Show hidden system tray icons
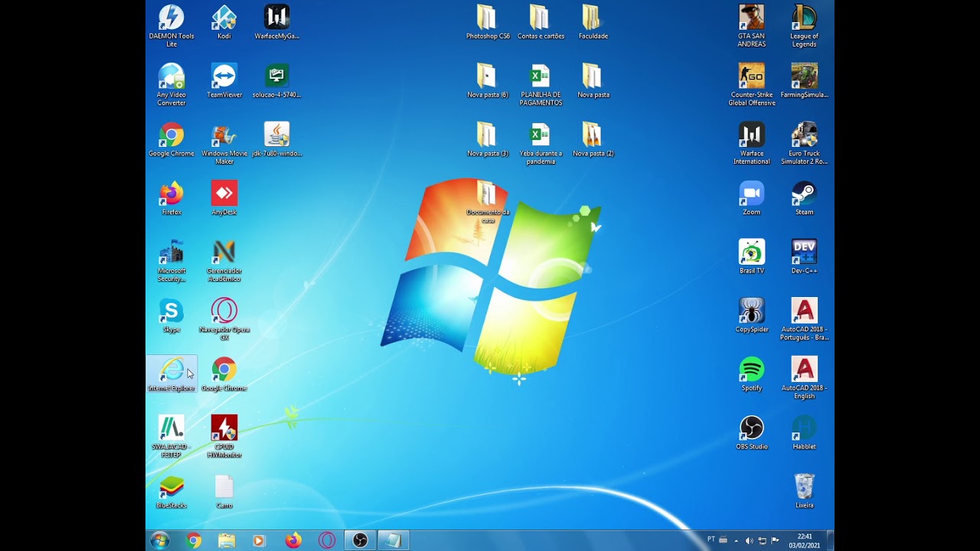 737,540
